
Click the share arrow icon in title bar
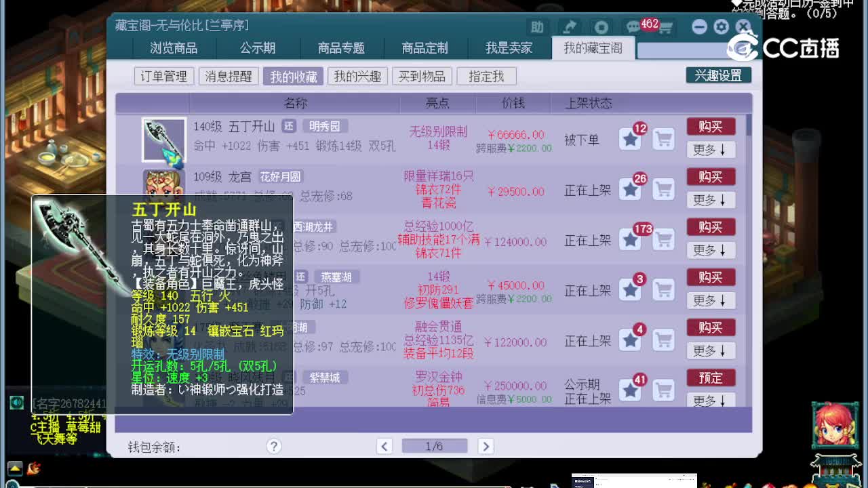570,26
